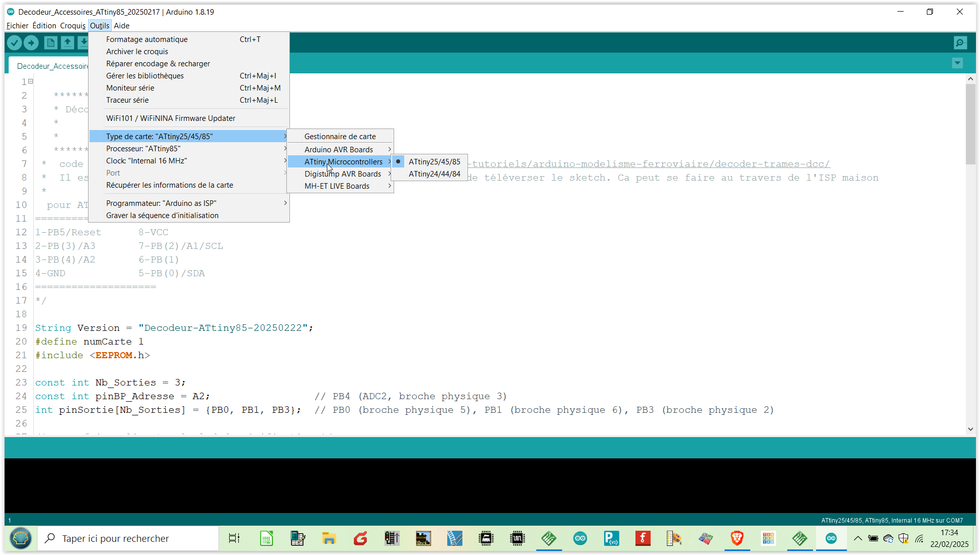980x555 pixels.
Task: Open the traffic signal taskbar icon
Action: coord(392,538)
